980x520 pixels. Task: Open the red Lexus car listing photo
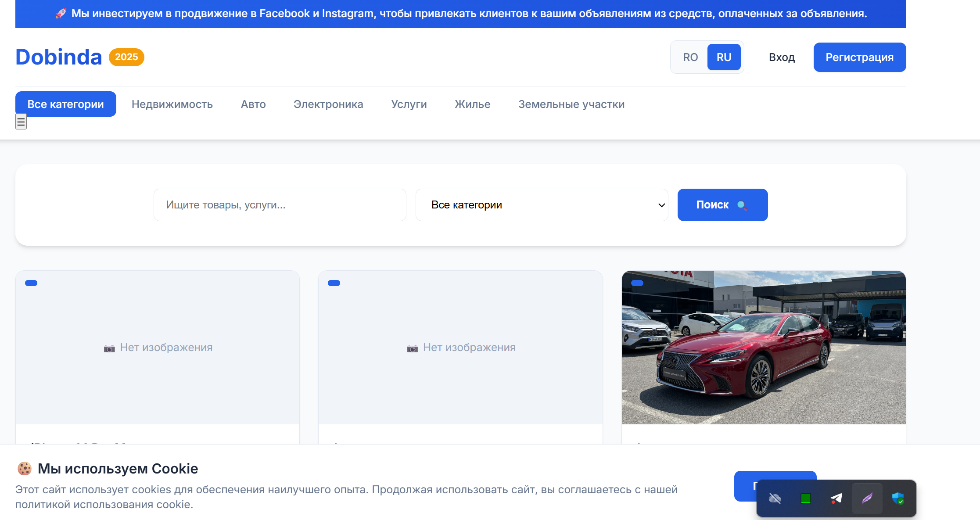click(763, 347)
